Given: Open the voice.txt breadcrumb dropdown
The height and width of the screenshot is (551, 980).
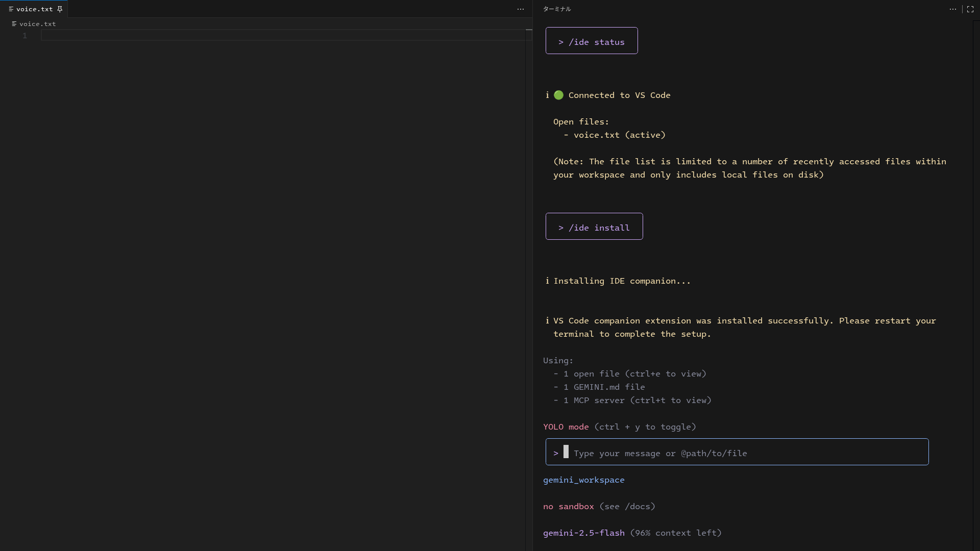Looking at the screenshot, I should click(36, 23).
